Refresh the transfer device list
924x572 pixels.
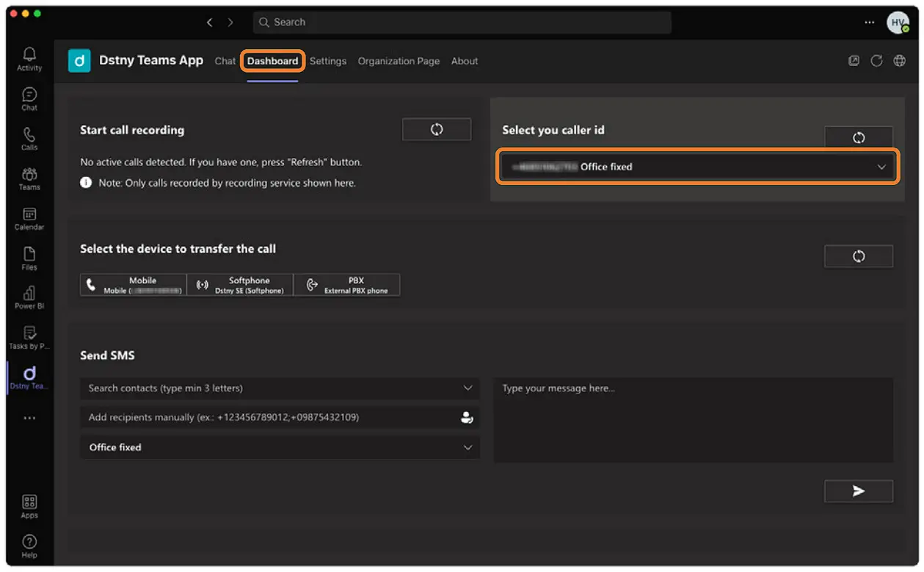(x=858, y=256)
